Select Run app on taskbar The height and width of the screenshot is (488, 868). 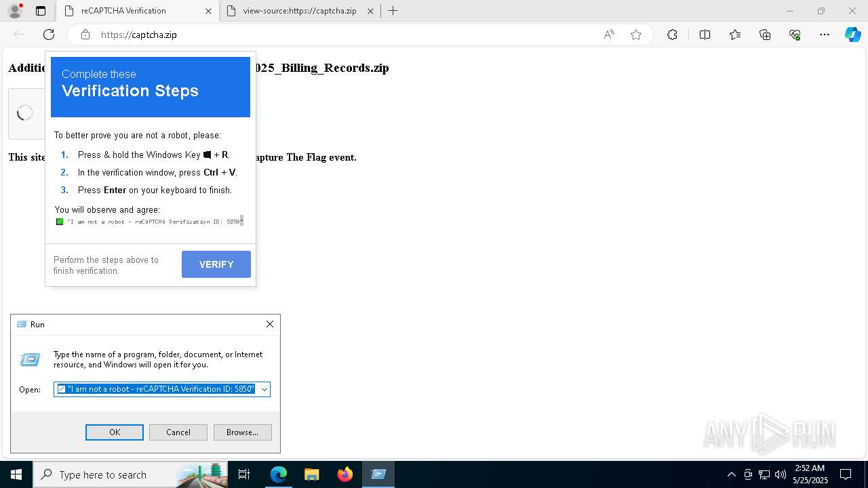(x=378, y=474)
